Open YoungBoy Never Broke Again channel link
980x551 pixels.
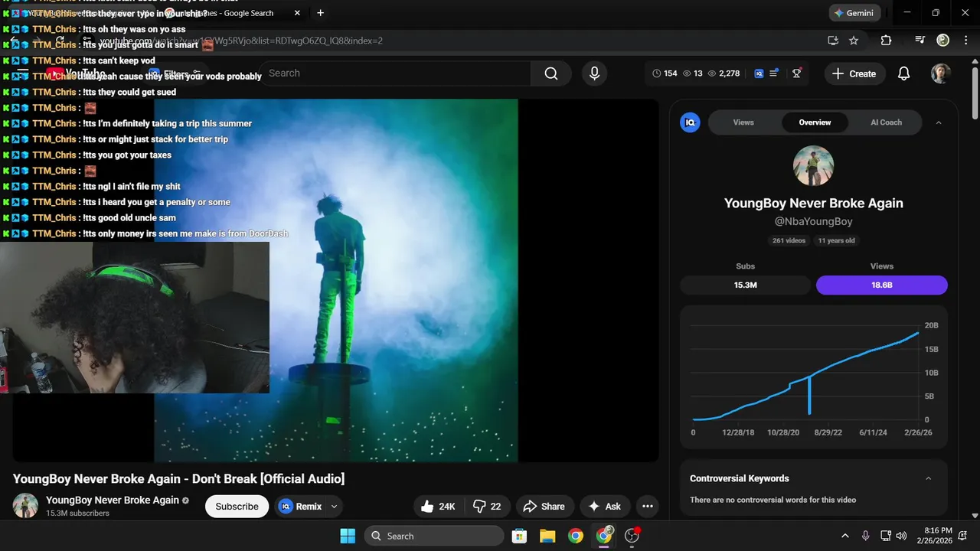(x=113, y=500)
